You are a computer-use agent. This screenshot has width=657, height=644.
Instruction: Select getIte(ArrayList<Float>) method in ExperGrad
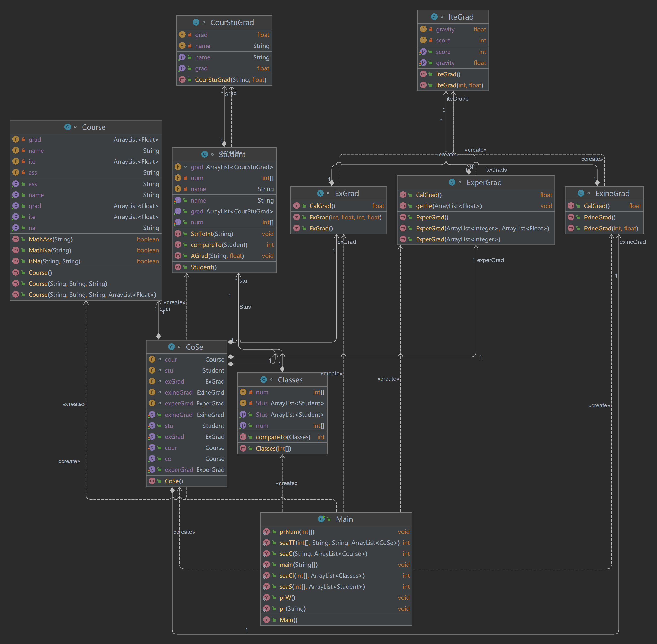(x=448, y=206)
